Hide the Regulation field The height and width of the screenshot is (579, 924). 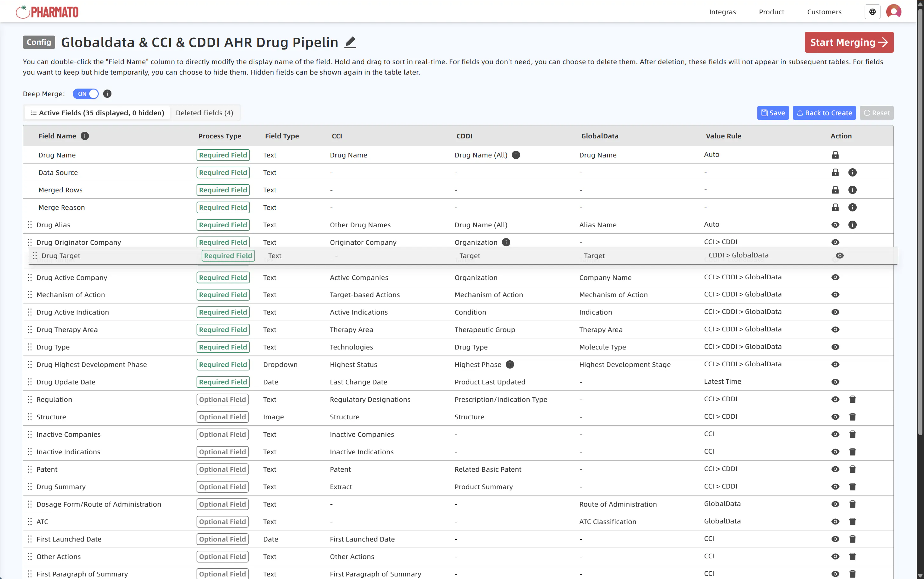coord(835,399)
